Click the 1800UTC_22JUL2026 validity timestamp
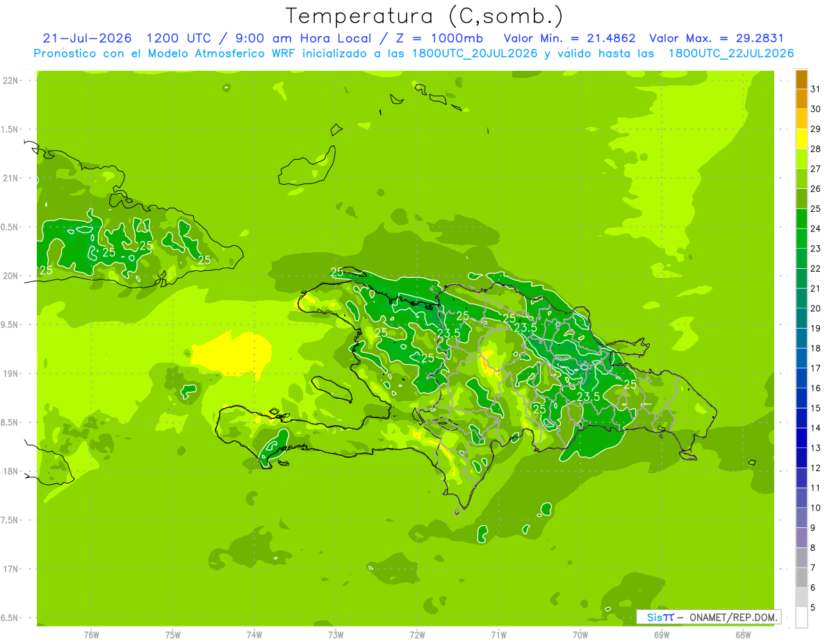 pyautogui.click(x=731, y=53)
